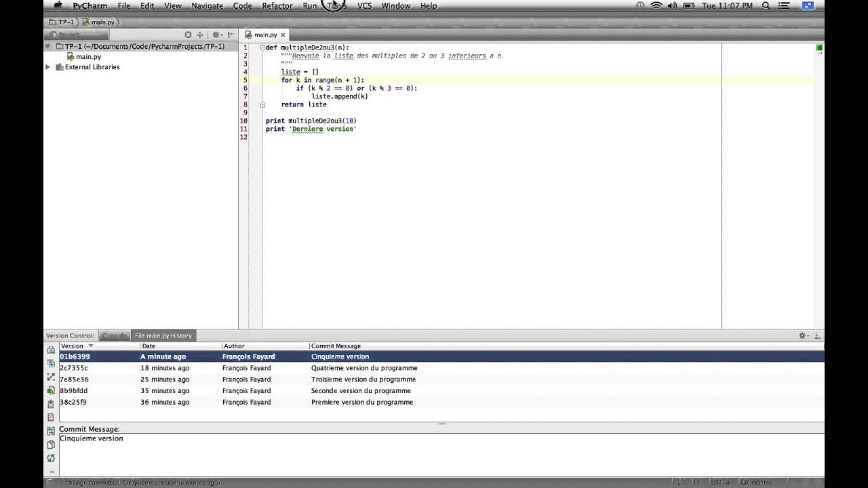Click the refresh history icon
This screenshot has height=488, width=868.
pyautogui.click(x=51, y=458)
